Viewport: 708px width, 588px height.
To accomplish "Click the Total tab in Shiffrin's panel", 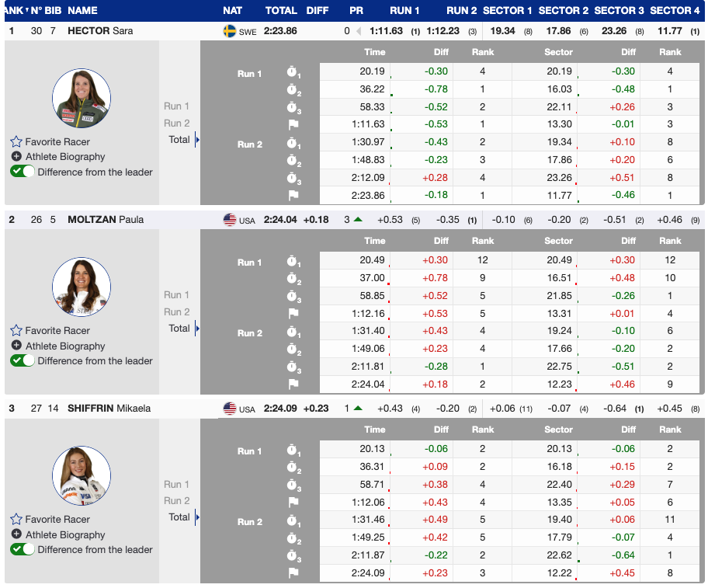I will [x=179, y=517].
